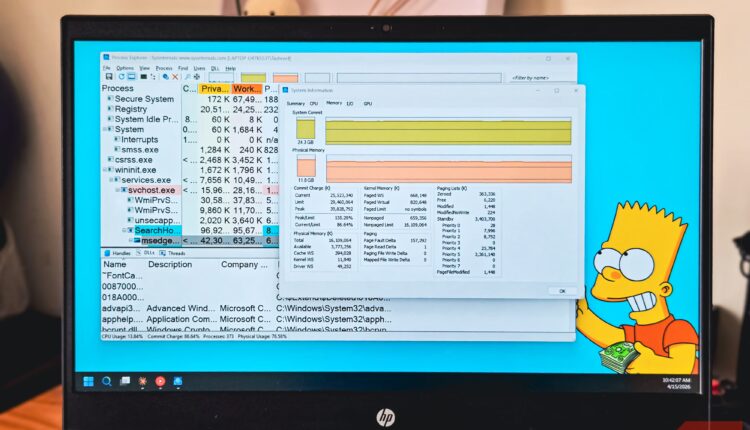Select the Memory tab in System Information
This screenshot has width=750, height=430.
pos(334,103)
